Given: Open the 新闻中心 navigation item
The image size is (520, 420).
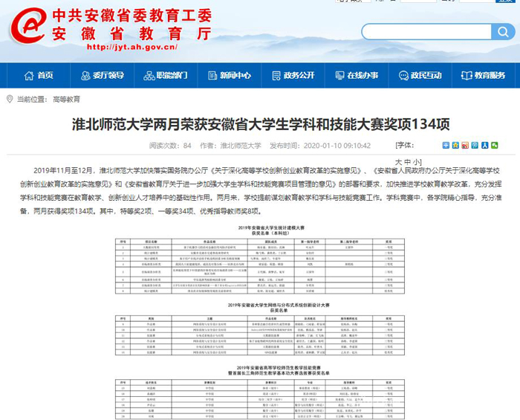Looking at the screenshot, I should (230, 75).
